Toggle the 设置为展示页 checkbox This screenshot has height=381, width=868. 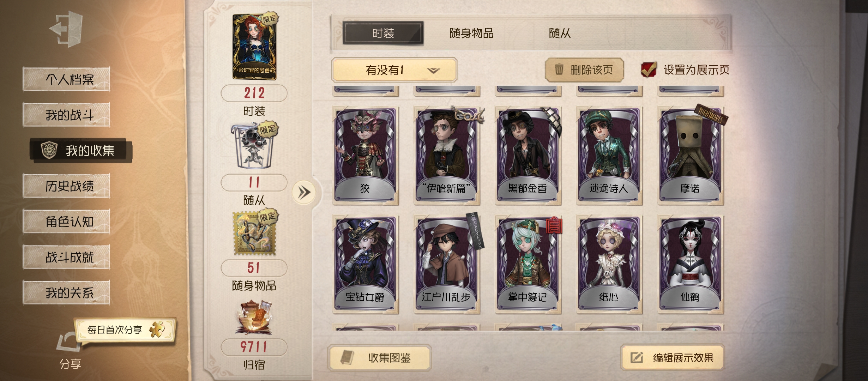coord(649,69)
